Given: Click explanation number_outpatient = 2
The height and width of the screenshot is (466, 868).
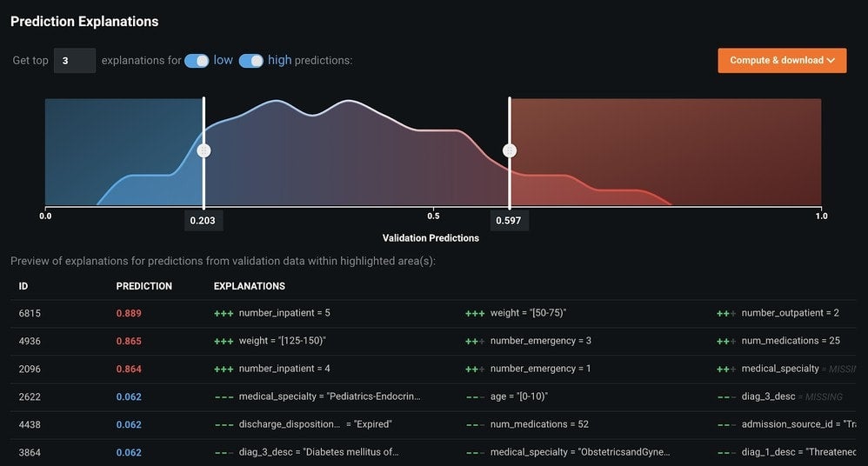Looking at the screenshot, I should [790, 313].
